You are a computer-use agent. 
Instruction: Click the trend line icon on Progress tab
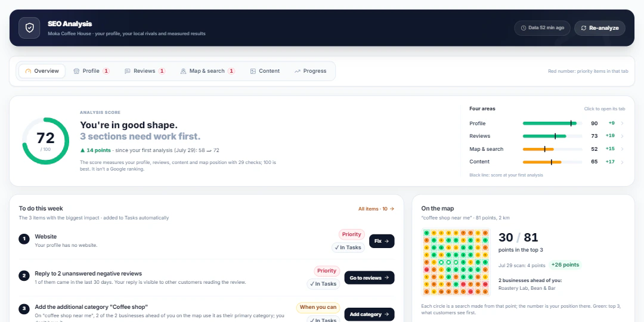coord(298,71)
